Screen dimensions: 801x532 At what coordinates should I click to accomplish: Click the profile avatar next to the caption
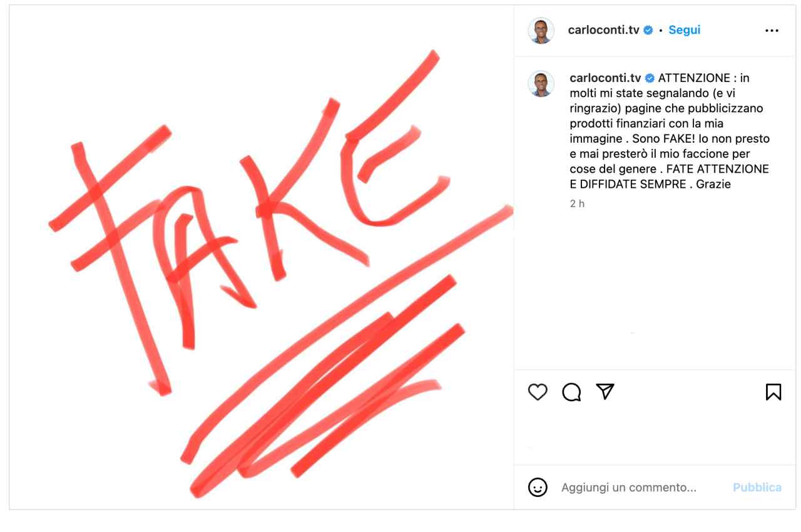(541, 83)
